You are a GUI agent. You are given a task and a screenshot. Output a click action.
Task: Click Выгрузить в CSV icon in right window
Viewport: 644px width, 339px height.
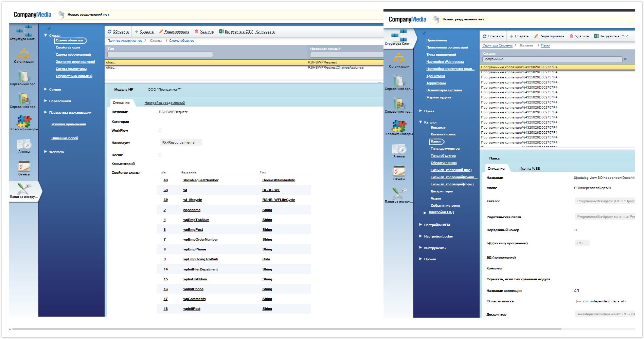(596, 36)
